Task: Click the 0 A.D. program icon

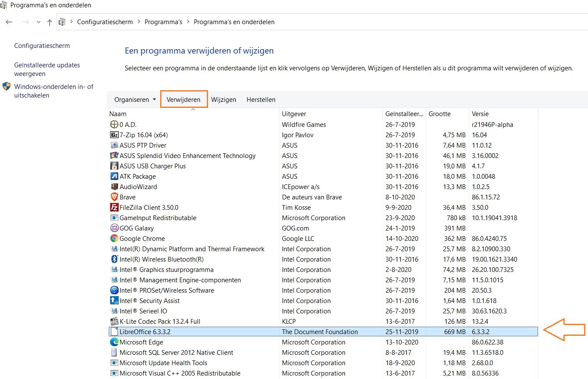Action: pos(114,125)
